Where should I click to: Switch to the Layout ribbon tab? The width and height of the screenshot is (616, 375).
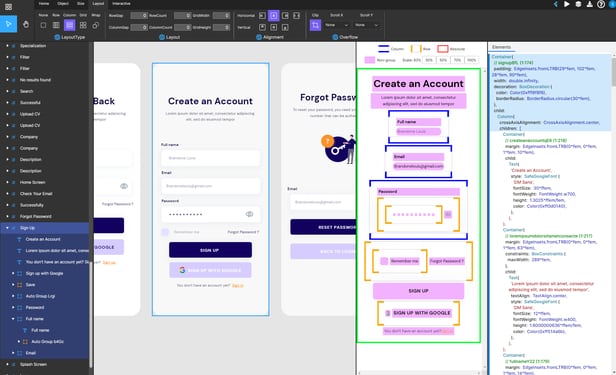point(98,4)
